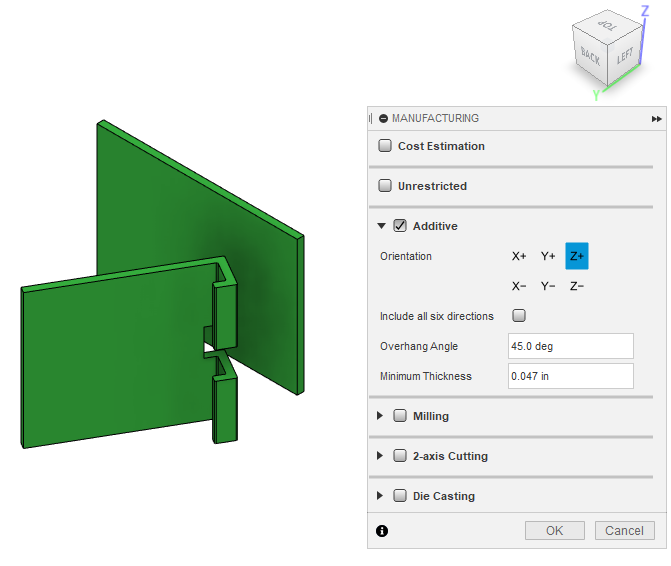Click the MANUFACTURING panel title
Viewport: 671px width, 566px height.
coord(435,119)
